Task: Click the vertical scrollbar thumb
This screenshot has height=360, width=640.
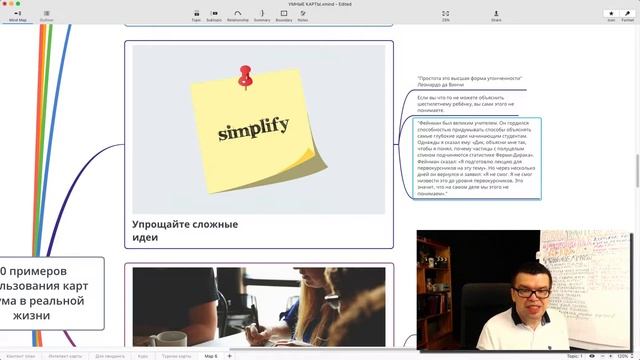Action: [638, 170]
